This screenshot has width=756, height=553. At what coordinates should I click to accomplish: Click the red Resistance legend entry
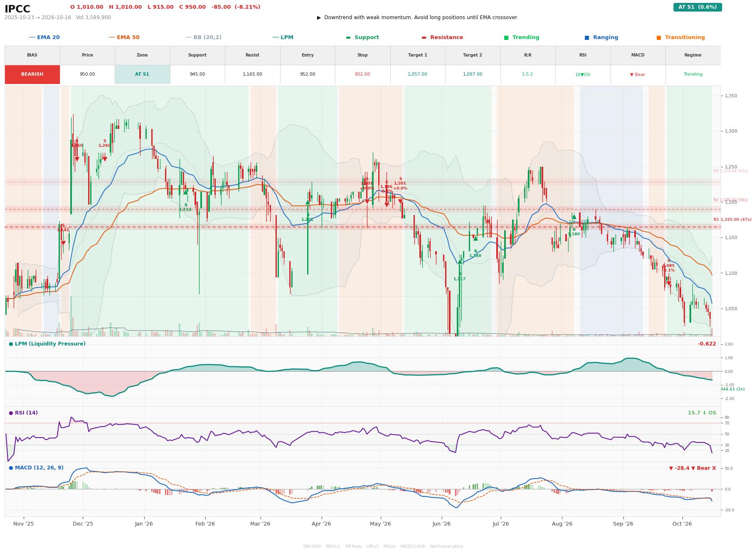click(442, 37)
